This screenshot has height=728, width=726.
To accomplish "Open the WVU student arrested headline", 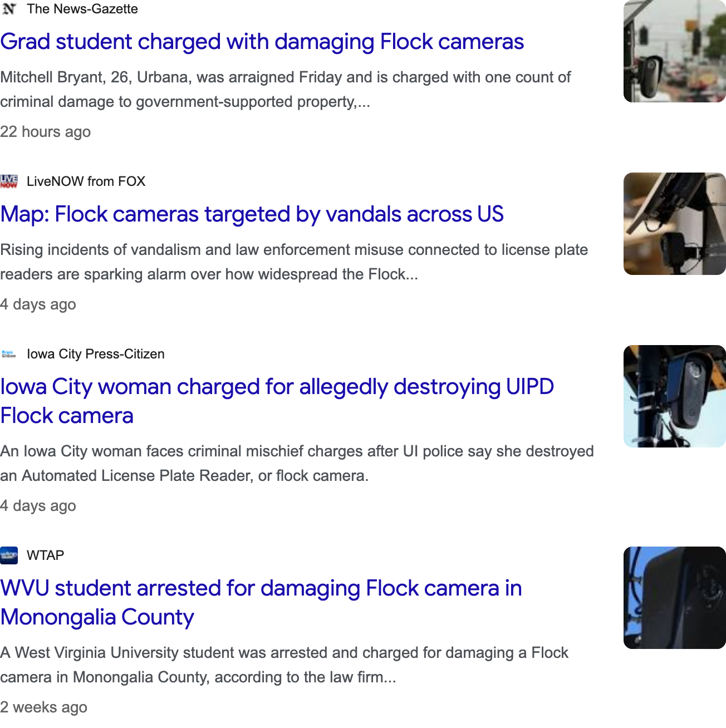I will tap(261, 603).
